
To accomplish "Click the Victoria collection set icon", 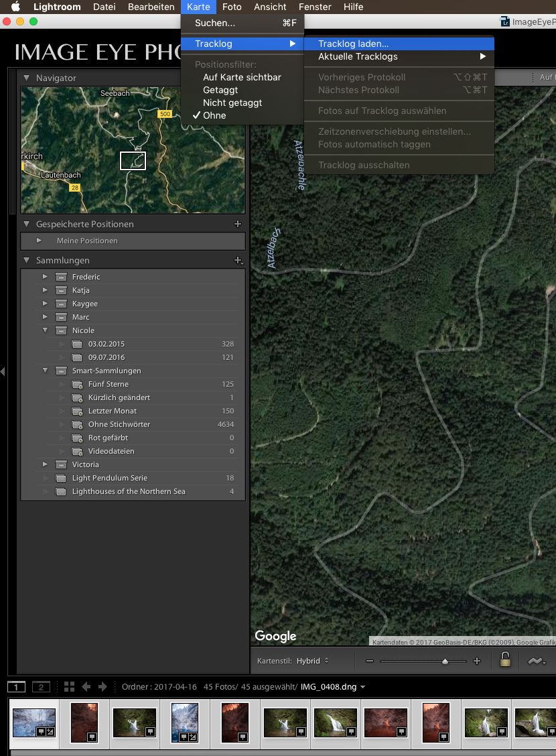I will point(61,464).
